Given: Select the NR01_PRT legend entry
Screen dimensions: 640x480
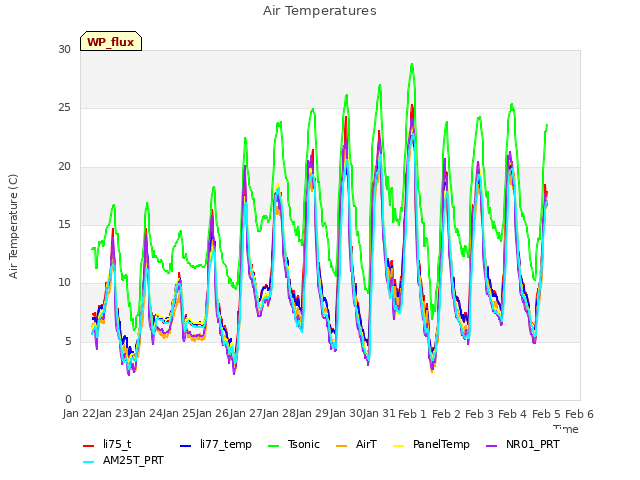Looking at the screenshot, I should tap(523, 444).
